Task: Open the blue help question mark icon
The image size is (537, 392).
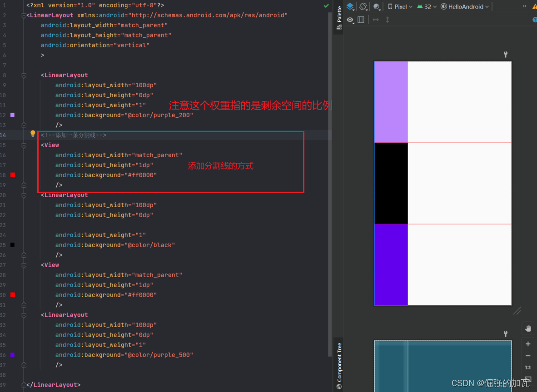Action: point(535,20)
